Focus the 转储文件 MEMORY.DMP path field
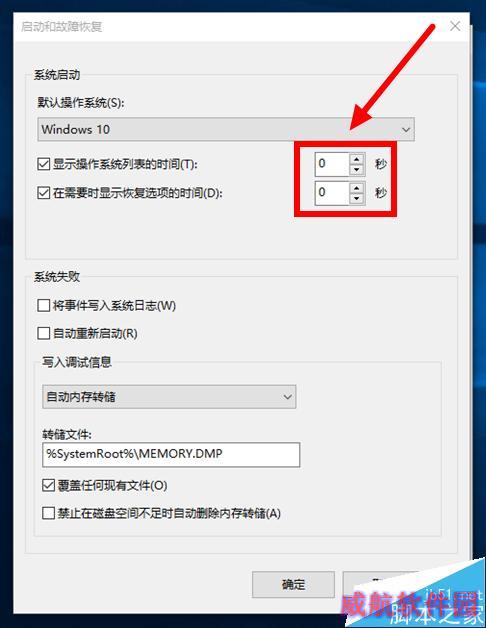 pos(171,455)
